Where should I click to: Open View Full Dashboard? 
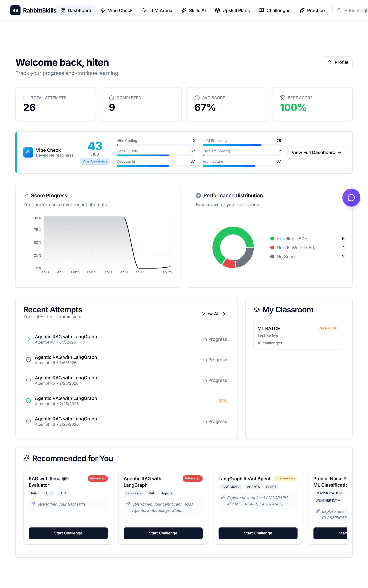[x=316, y=152]
